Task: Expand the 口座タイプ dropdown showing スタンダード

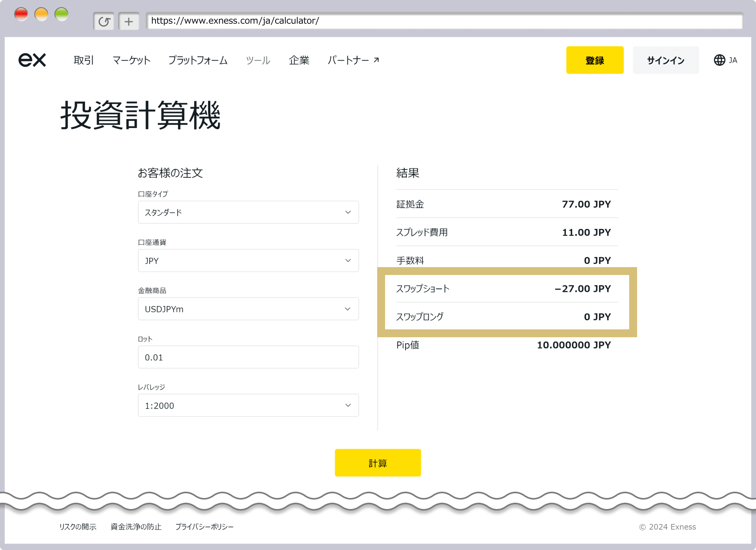Action: click(248, 212)
